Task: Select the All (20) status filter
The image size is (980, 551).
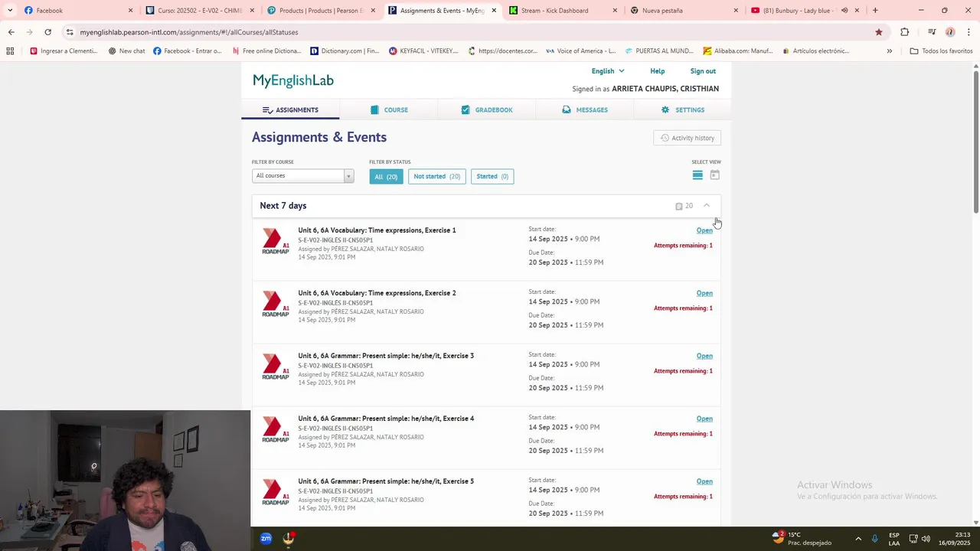Action: (386, 176)
